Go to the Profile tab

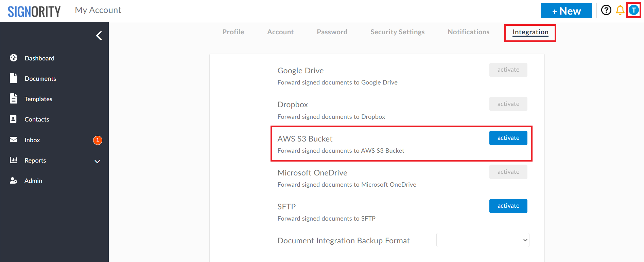pos(233,32)
